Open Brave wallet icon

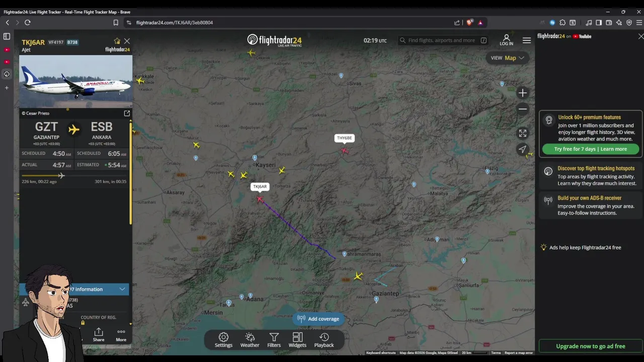609,23
